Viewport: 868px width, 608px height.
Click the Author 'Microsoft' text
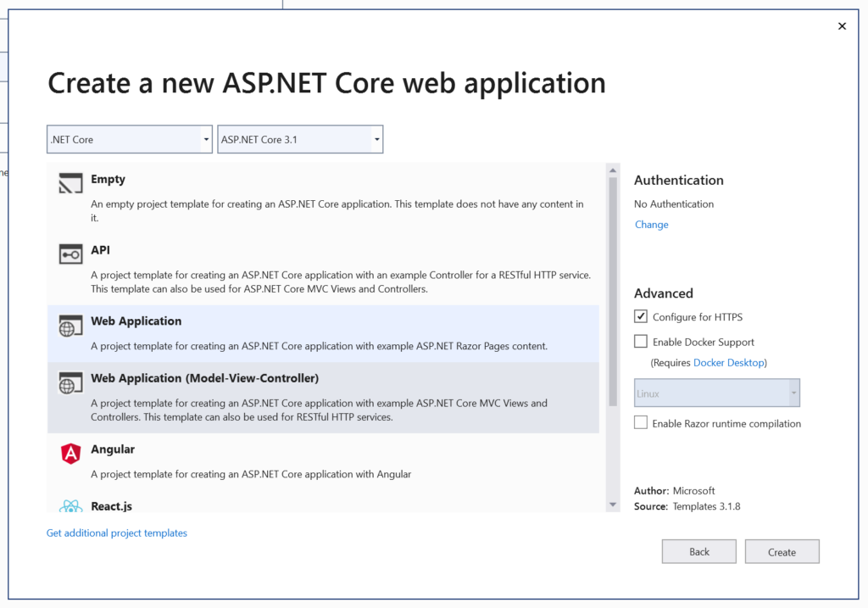693,491
